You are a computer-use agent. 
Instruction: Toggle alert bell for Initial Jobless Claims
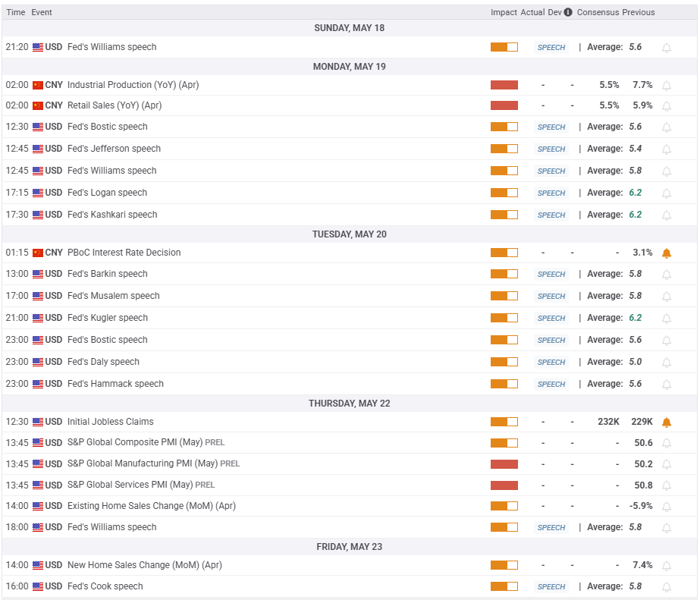tap(667, 423)
